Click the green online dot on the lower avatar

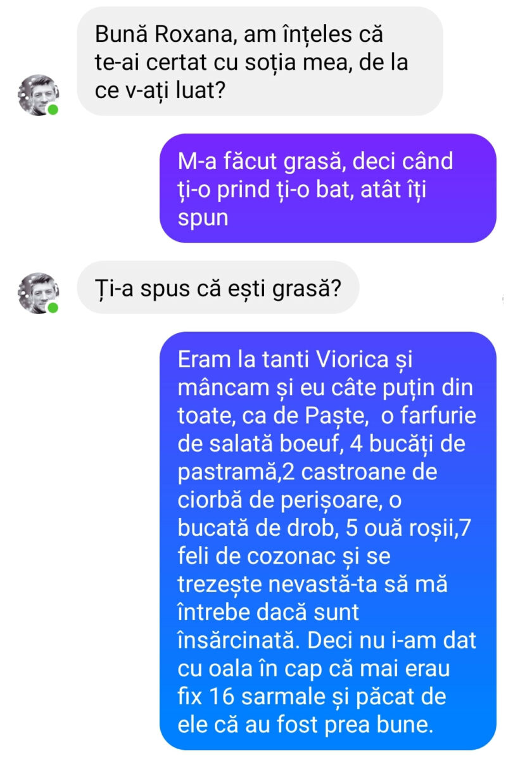[x=53, y=307]
